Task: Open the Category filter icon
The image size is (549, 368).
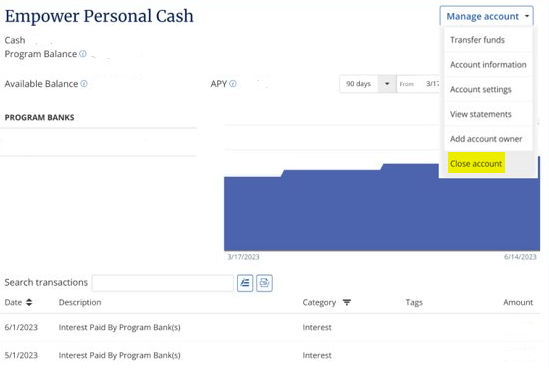Action: (x=347, y=302)
